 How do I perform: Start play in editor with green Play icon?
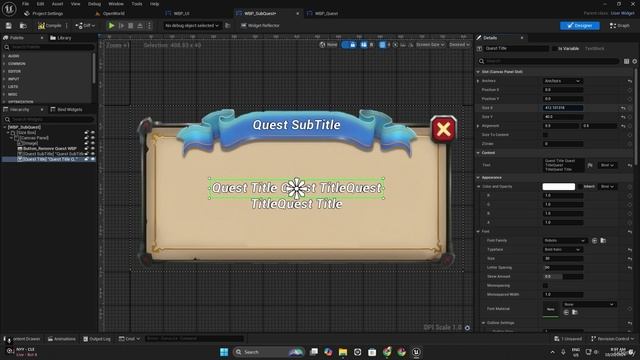coord(111,26)
